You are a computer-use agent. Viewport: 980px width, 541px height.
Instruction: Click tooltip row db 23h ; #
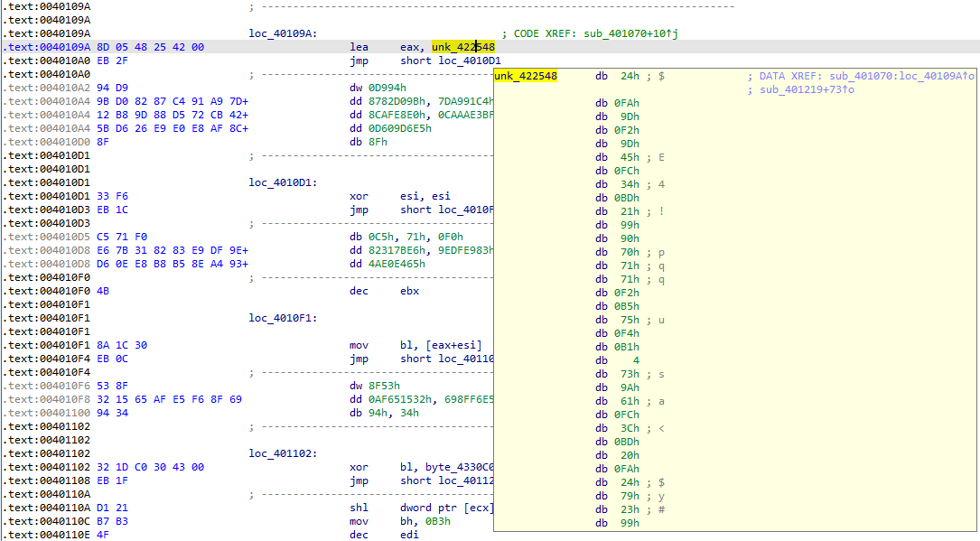(630, 509)
